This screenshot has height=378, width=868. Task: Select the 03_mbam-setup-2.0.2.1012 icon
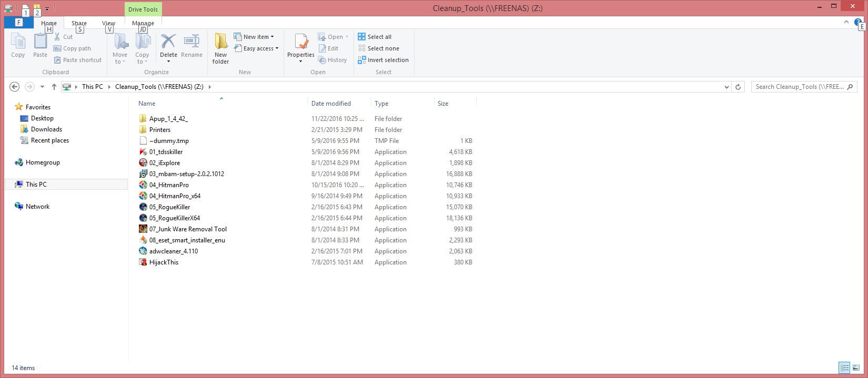[x=143, y=174]
